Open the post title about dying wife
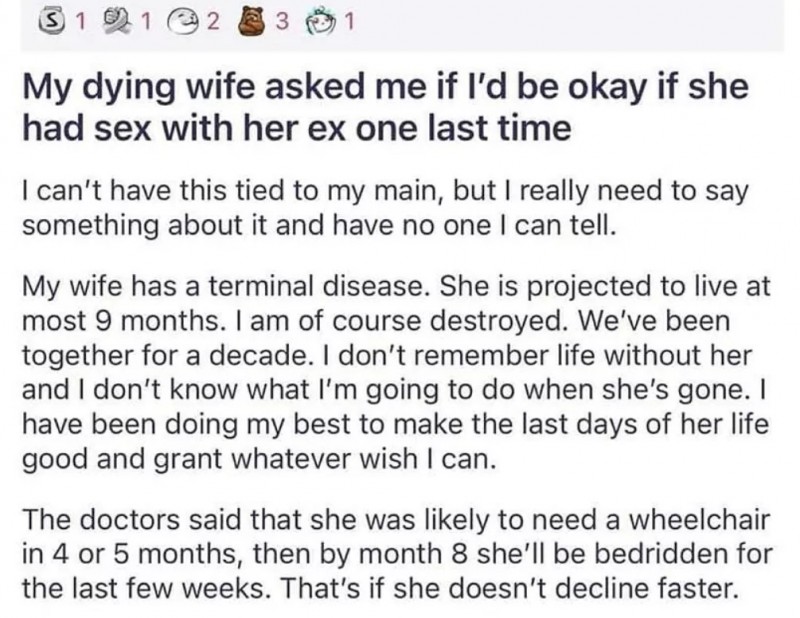800x618 pixels. coord(385,107)
